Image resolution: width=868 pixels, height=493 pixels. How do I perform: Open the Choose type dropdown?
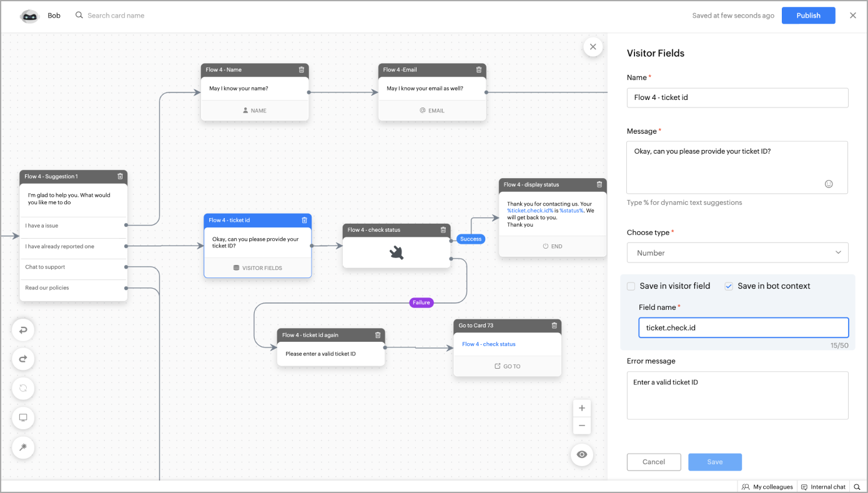point(737,252)
